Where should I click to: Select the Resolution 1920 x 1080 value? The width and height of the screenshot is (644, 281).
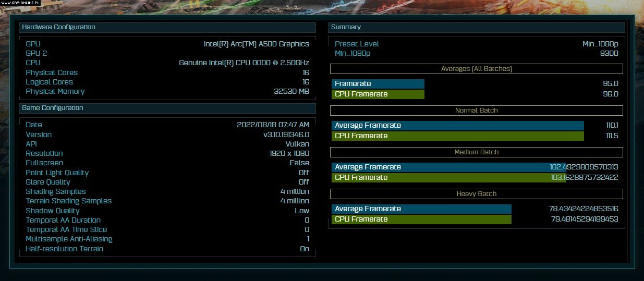coord(286,153)
